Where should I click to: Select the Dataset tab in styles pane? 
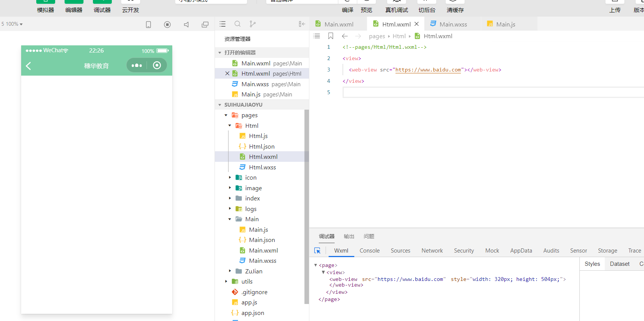[x=620, y=264]
